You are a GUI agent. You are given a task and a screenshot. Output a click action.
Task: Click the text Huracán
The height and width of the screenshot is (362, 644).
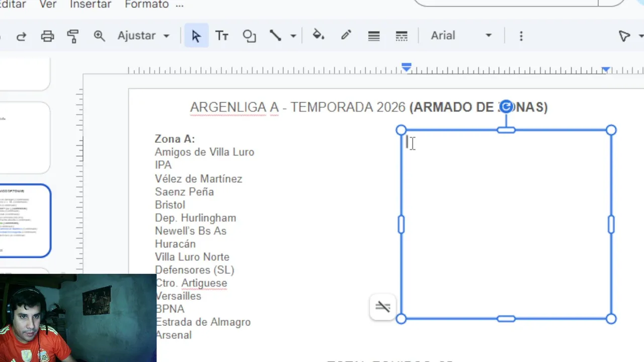click(175, 244)
